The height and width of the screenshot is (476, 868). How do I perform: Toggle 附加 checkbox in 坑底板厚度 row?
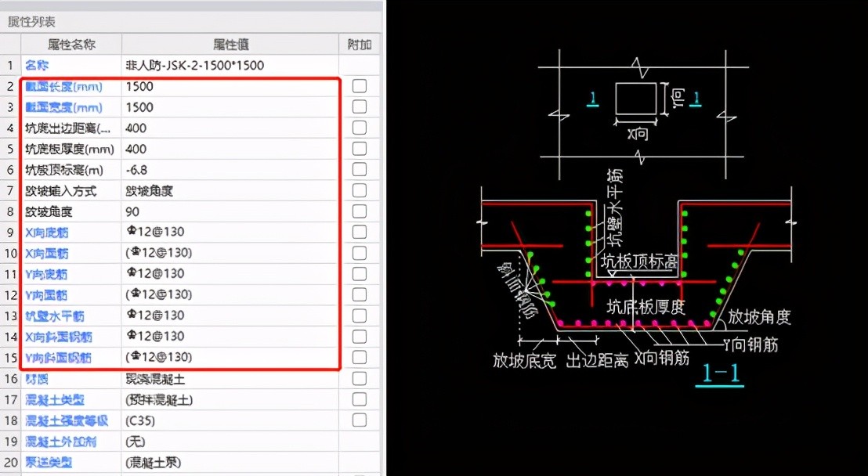click(x=359, y=149)
